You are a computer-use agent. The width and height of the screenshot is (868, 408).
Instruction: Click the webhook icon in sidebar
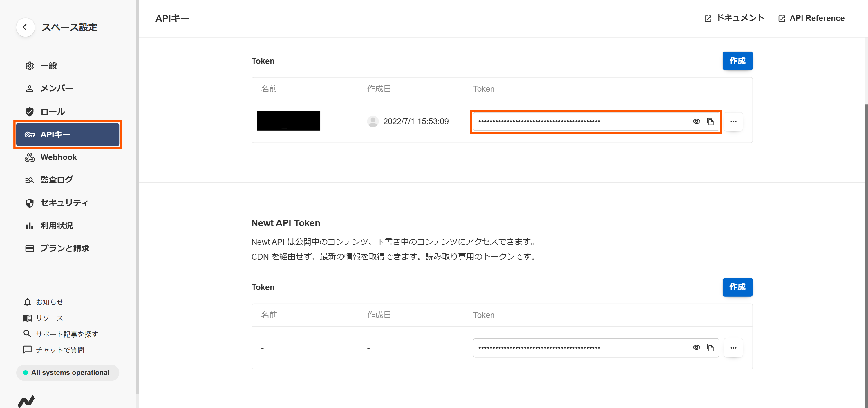coord(30,157)
